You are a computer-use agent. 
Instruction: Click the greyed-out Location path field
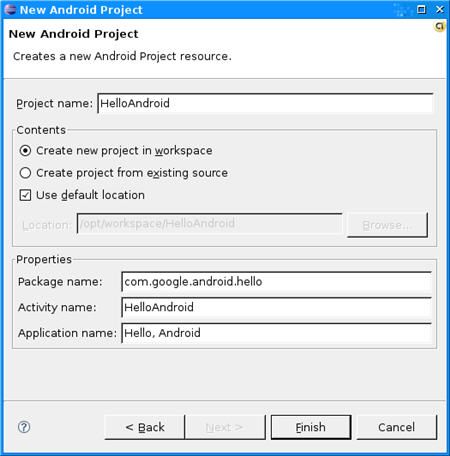pyautogui.click(x=210, y=223)
